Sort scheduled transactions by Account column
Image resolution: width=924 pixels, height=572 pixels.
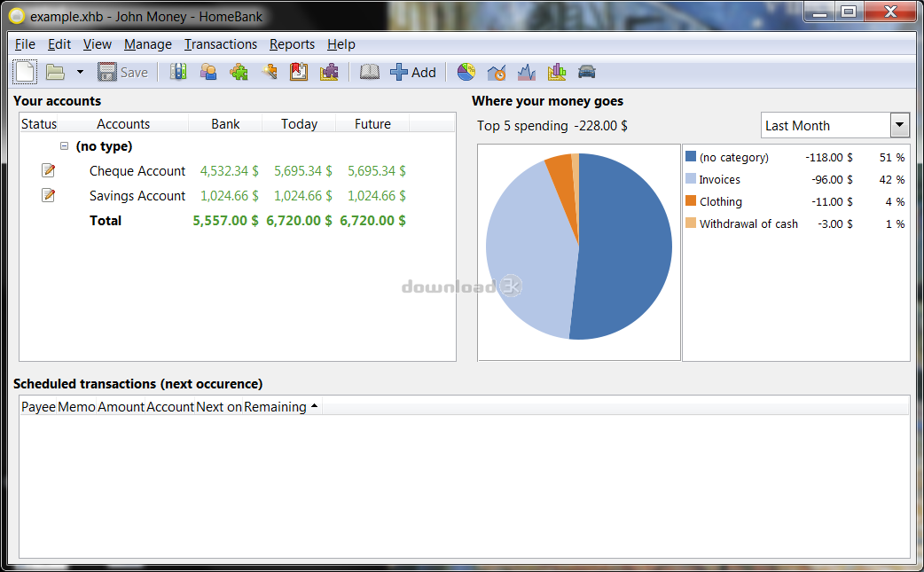point(170,406)
